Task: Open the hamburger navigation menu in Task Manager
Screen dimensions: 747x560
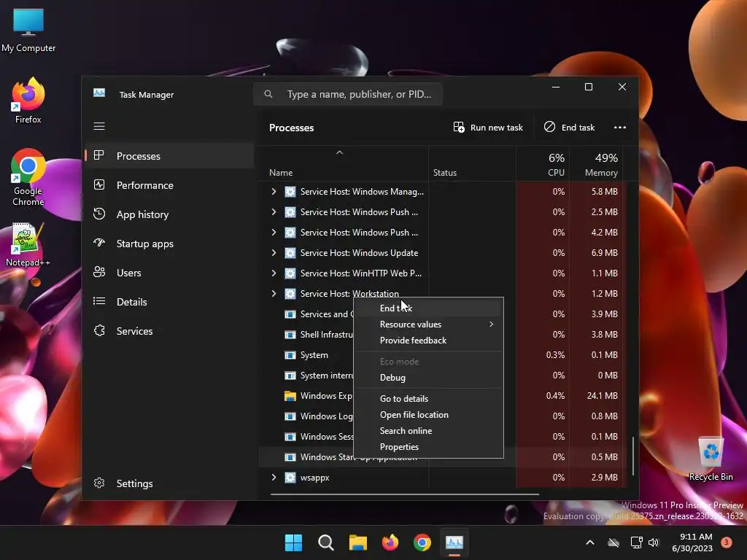Action: pyautogui.click(x=99, y=126)
